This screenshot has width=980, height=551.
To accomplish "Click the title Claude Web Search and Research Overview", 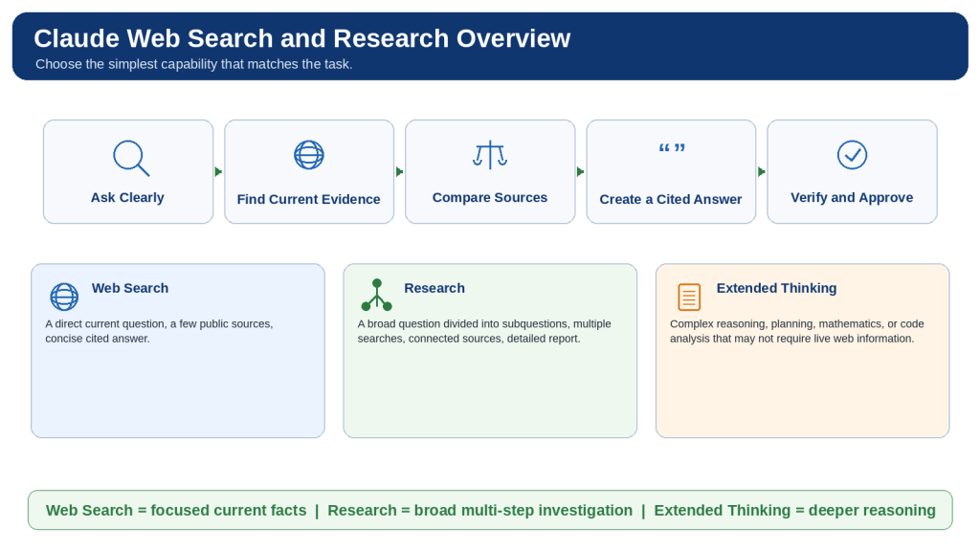I will (x=301, y=38).
